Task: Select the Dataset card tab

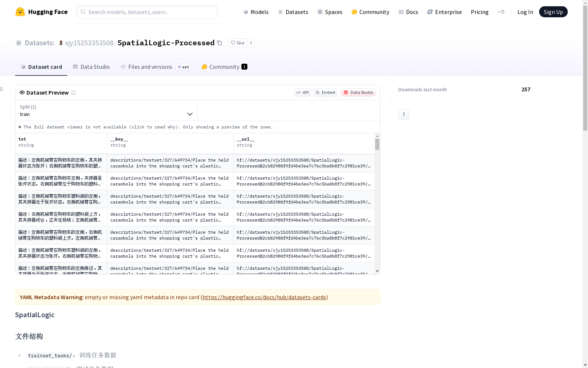Action: (41, 67)
